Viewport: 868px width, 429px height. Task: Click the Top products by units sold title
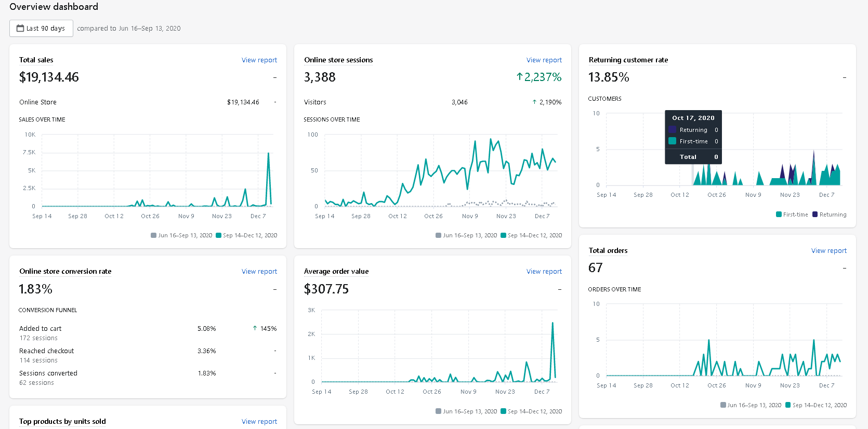click(x=62, y=422)
